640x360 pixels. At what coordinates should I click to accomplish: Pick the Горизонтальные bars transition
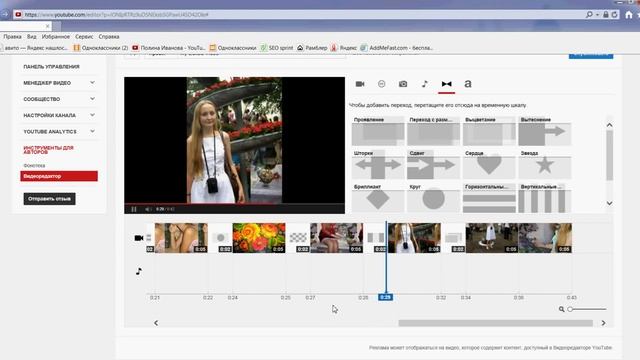click(x=489, y=198)
